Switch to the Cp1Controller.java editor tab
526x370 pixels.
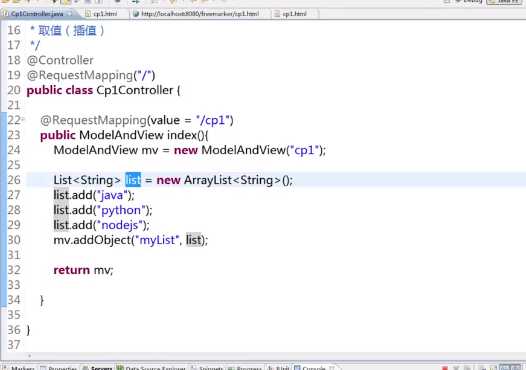(37, 14)
